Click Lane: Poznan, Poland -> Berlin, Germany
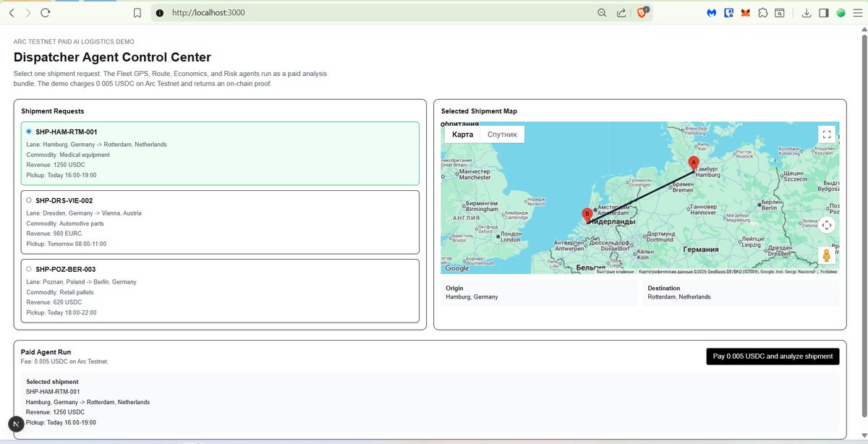The image size is (868, 444). [81, 282]
